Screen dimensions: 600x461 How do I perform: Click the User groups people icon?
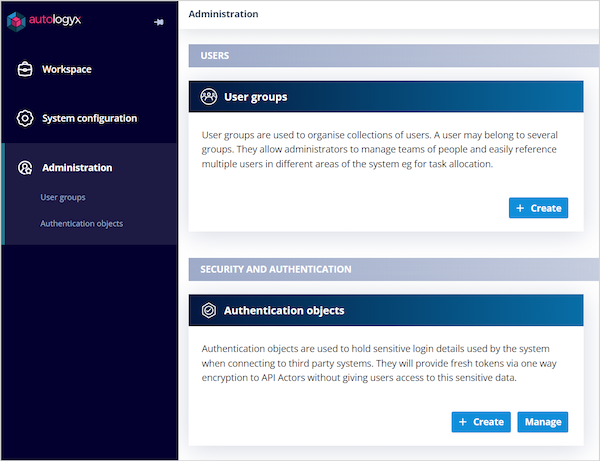[209, 97]
